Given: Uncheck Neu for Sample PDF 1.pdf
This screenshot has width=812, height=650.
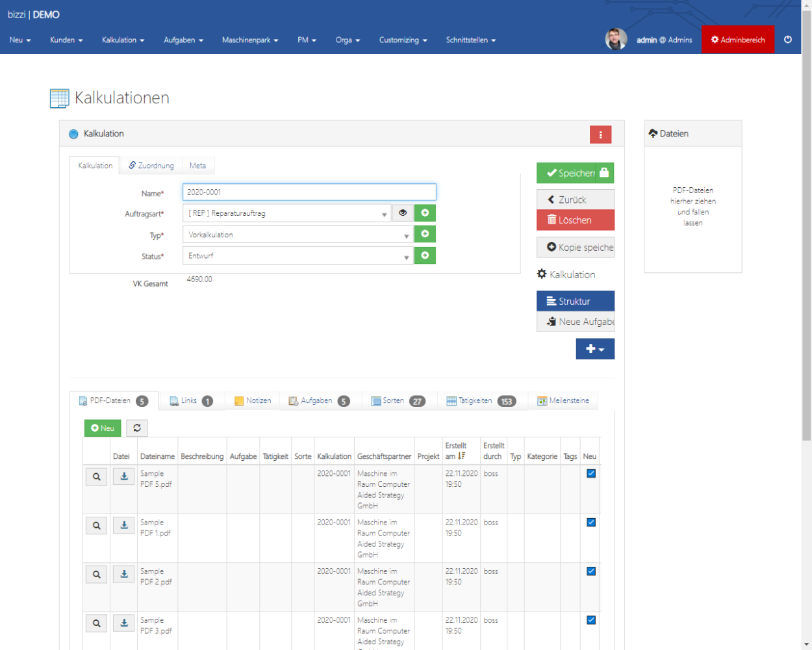Looking at the screenshot, I should 591,522.
